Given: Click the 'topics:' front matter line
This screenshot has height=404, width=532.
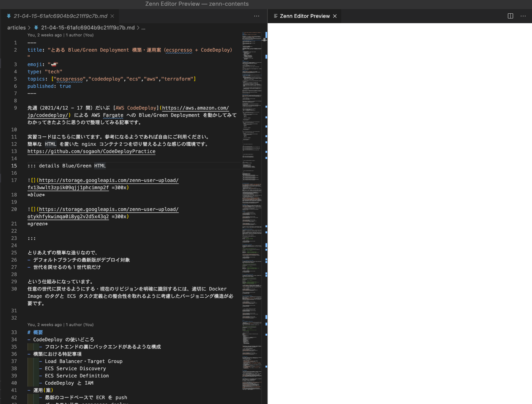Looking at the screenshot, I should pyautogui.click(x=111, y=79).
